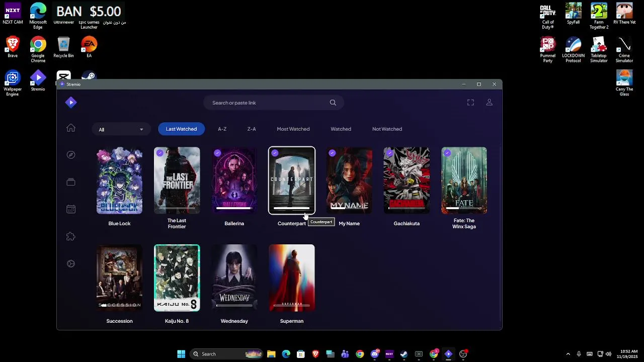This screenshot has width=644, height=362.
Task: Open File Explorer from the taskbar
Action: [x=271, y=354]
